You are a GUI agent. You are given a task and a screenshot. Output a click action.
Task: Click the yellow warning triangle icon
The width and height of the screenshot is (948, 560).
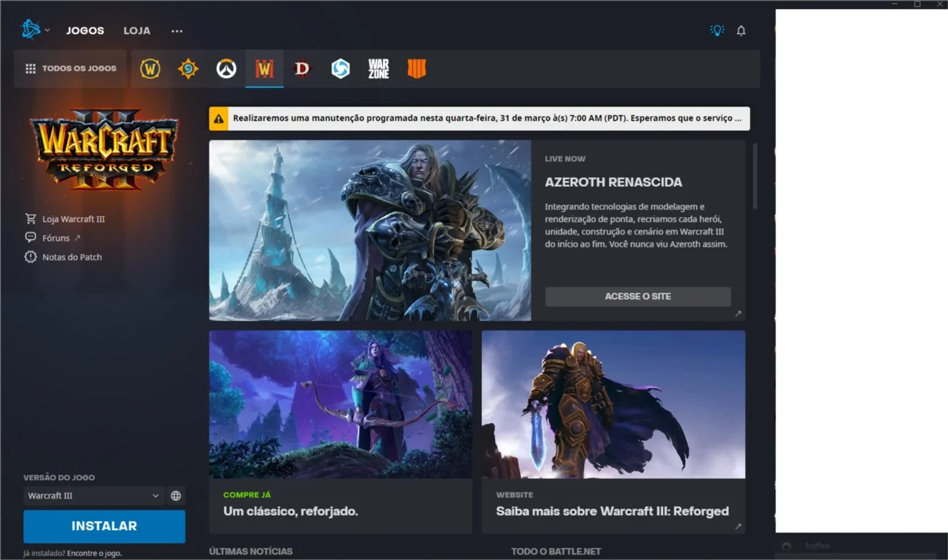tap(219, 119)
